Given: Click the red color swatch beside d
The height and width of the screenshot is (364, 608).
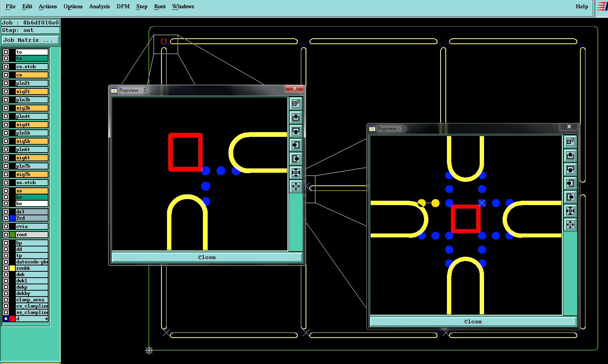Looking at the screenshot, I should click(x=12, y=319).
